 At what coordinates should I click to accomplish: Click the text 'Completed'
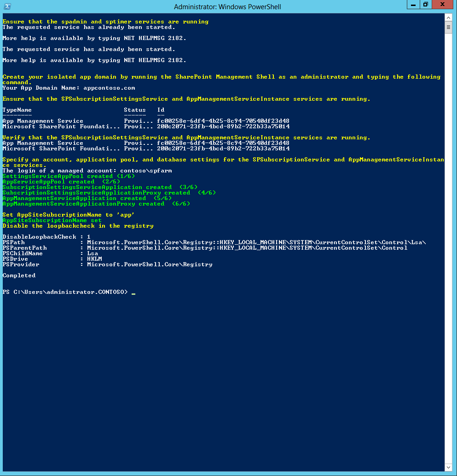pos(19,275)
